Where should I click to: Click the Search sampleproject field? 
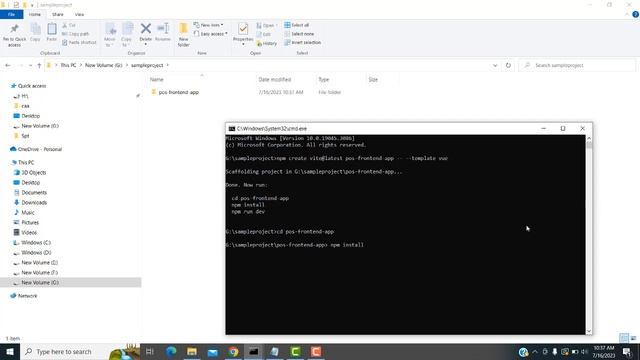(577, 65)
